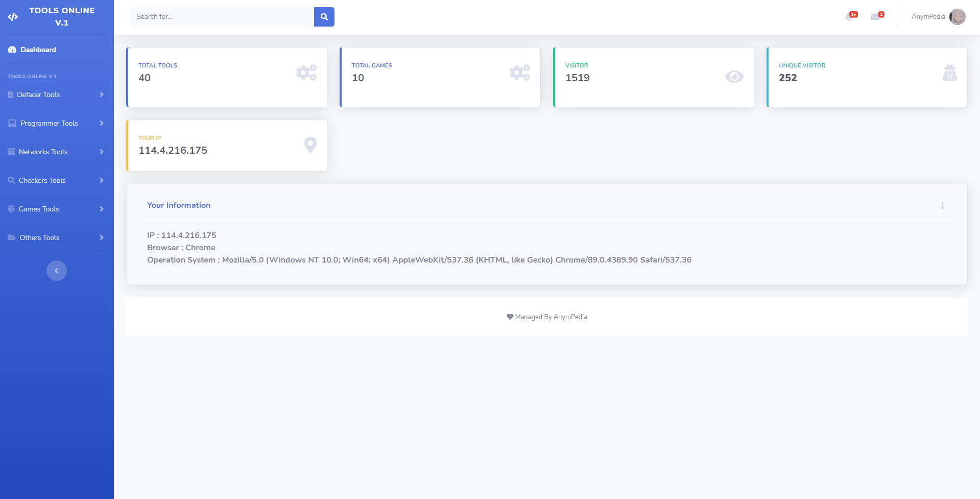The width and height of the screenshot is (980, 499).
Task: Open the messages envelope icon
Action: 876,17
